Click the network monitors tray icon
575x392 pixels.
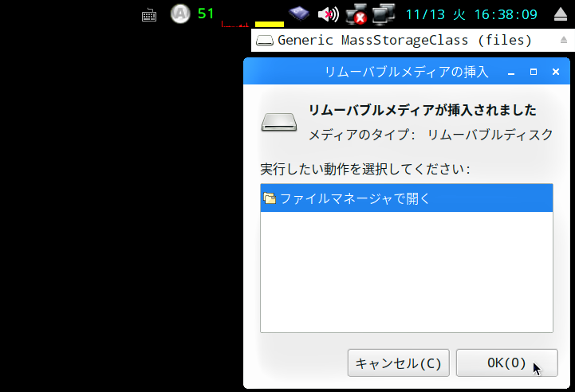(x=384, y=14)
